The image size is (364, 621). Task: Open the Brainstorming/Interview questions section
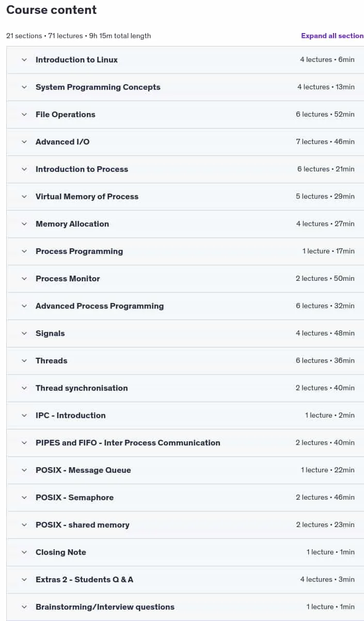tap(105, 607)
